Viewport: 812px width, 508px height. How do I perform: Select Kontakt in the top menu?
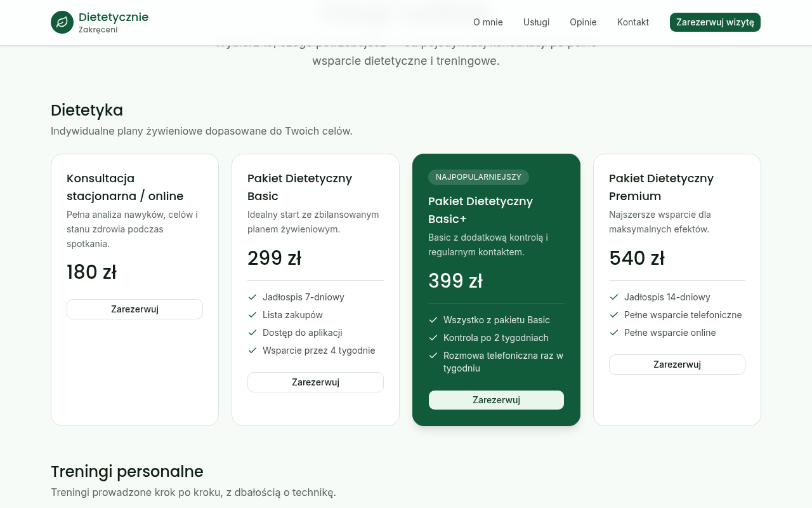click(x=633, y=22)
